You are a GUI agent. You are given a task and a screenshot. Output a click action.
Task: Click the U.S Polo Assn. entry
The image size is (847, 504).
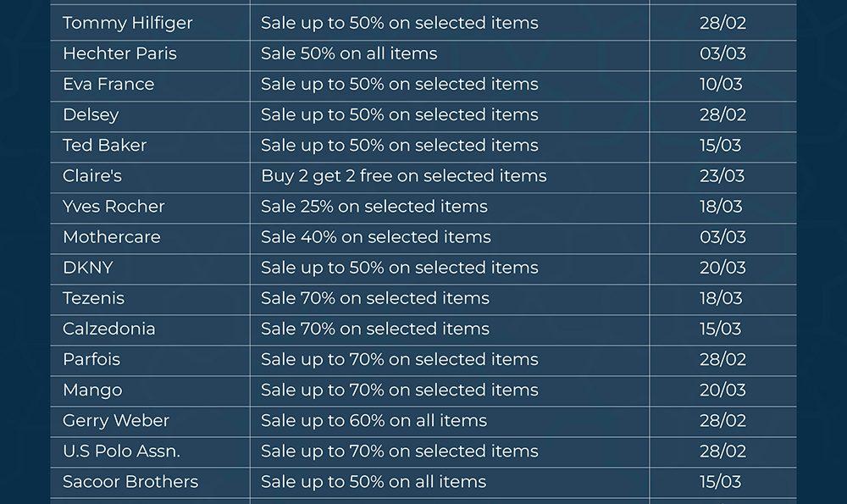tap(121, 451)
